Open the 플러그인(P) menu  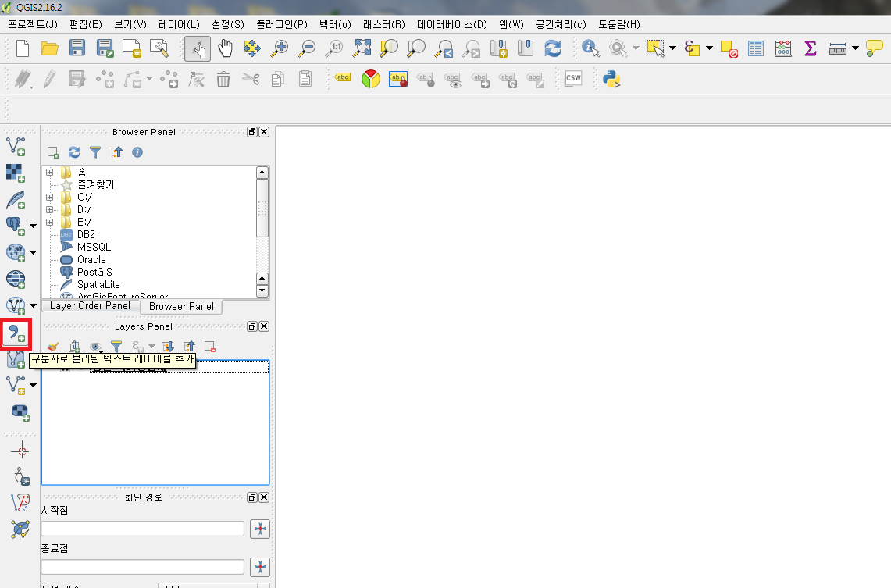coord(282,24)
